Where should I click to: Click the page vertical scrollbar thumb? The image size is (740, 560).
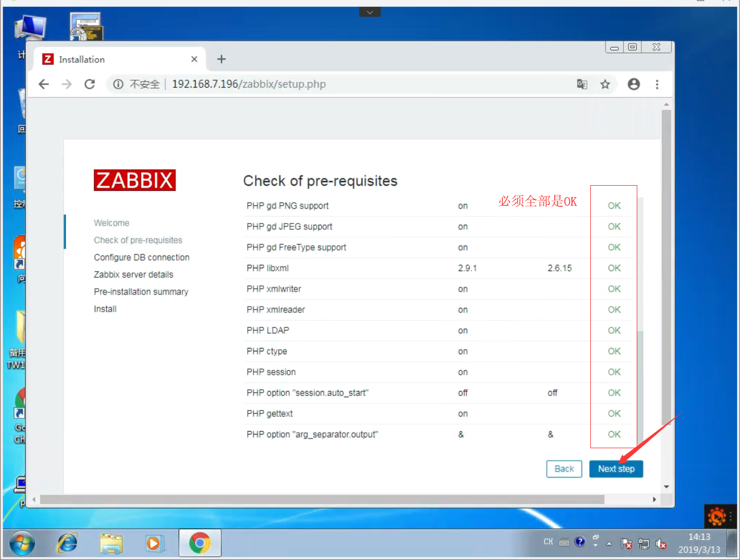pos(666,267)
